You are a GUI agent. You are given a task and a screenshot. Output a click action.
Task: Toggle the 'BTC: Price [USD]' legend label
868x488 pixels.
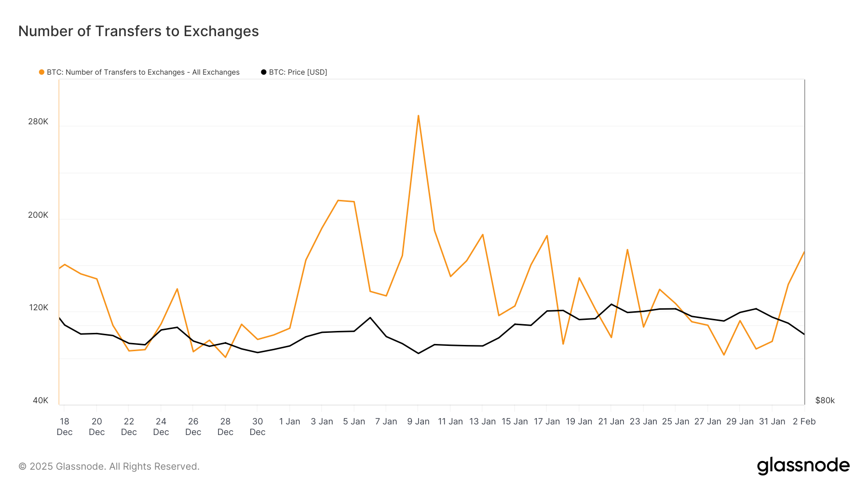(298, 72)
